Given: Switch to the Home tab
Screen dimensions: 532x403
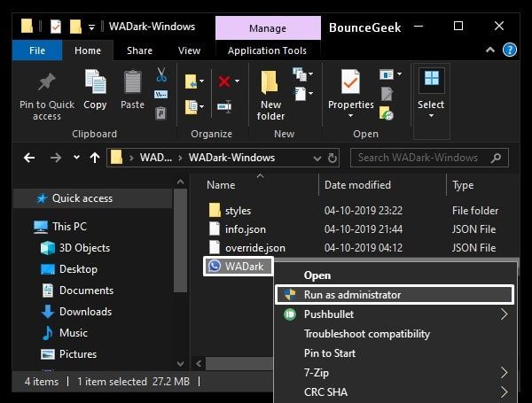Looking at the screenshot, I should [88, 50].
